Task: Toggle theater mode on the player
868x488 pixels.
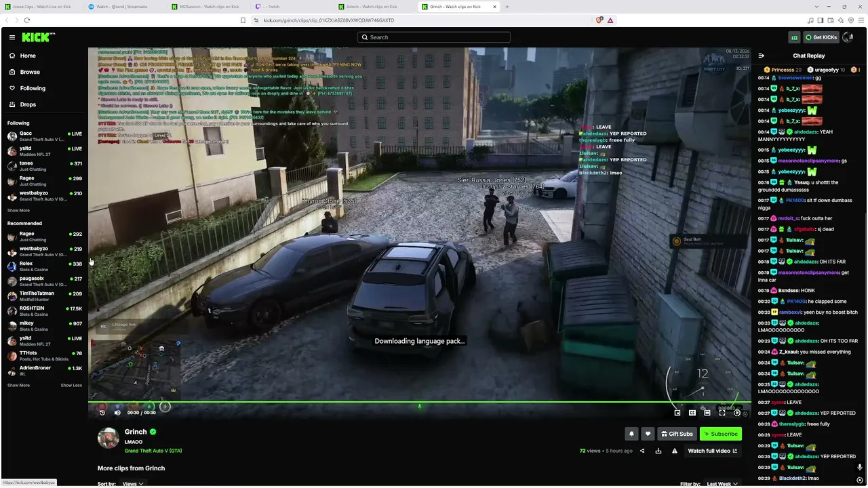Action: [707, 412]
